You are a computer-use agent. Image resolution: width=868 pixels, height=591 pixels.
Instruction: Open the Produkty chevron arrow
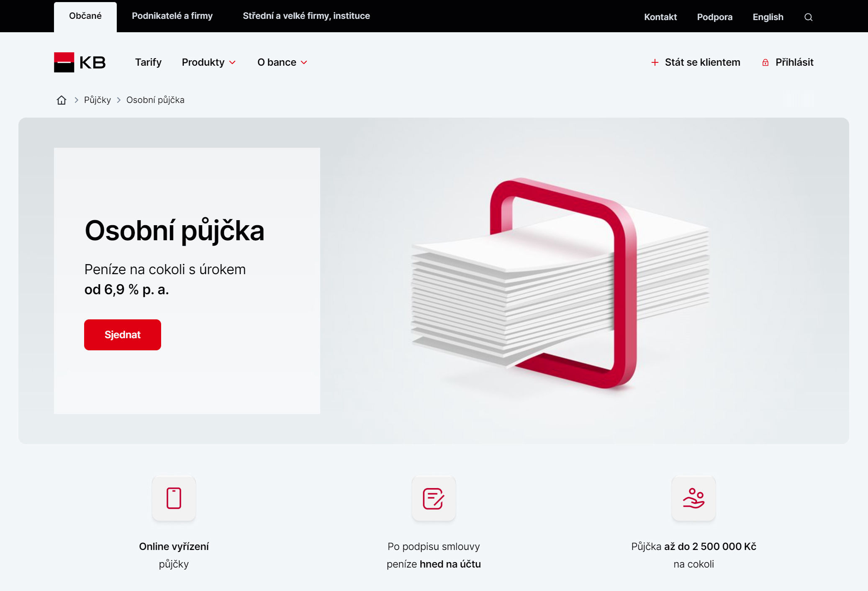click(x=233, y=62)
